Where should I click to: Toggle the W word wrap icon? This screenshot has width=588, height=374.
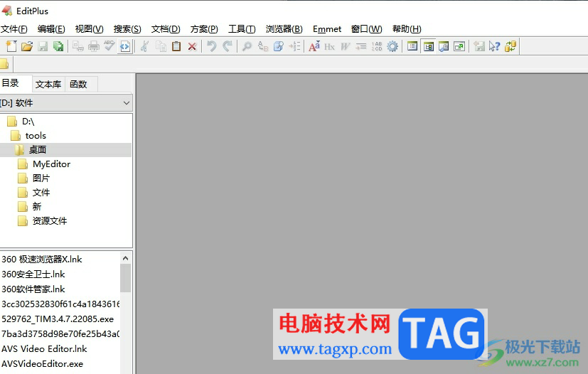coord(346,46)
